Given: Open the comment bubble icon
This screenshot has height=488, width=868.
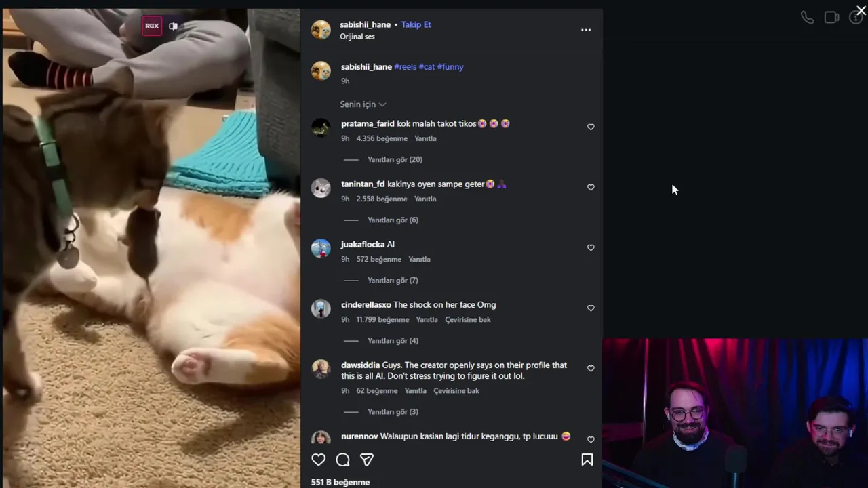Looking at the screenshot, I should 342,460.
